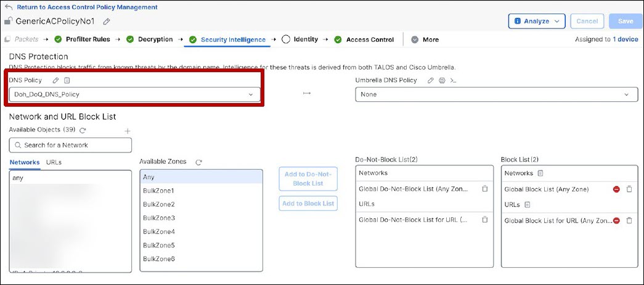Switch to the URLs tab
The image size is (644, 285).
coord(54,162)
